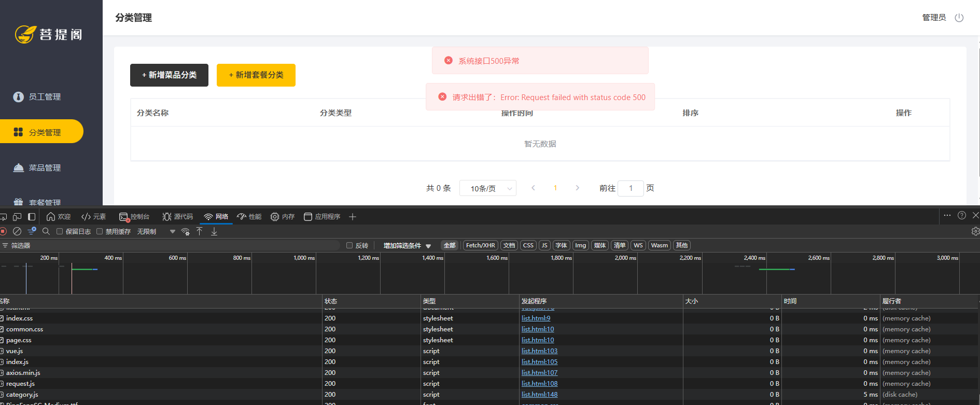980x405 pixels.
Task: Click the export HAR download arrow icon
Action: (214, 231)
